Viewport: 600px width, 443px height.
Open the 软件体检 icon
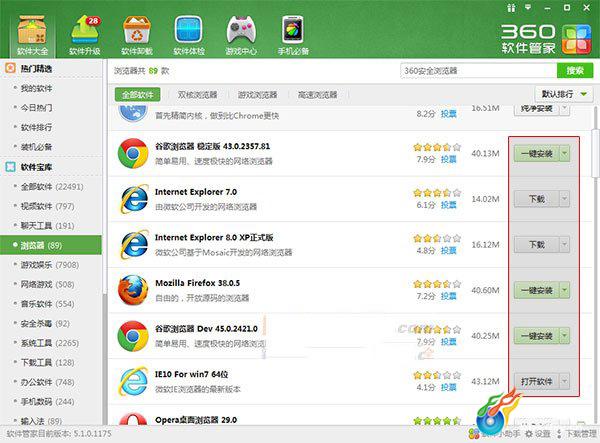[189, 36]
